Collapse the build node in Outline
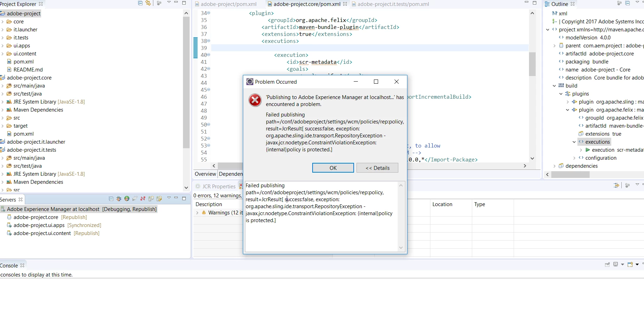The height and width of the screenshot is (310, 644). (x=554, y=86)
